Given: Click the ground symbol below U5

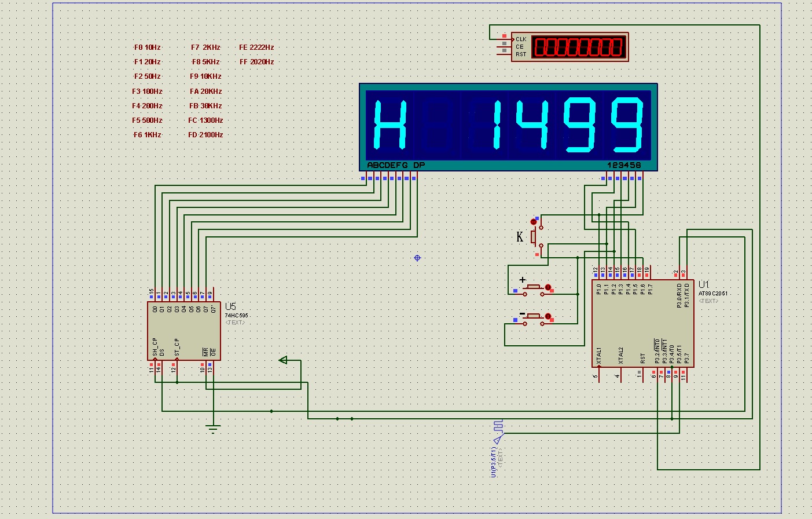Looking at the screenshot, I should (x=213, y=429).
